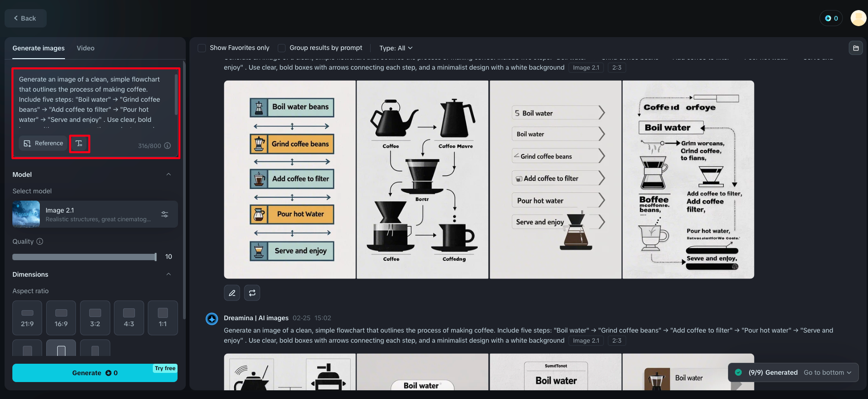
Task: Click the Try free badge
Action: [x=165, y=368]
